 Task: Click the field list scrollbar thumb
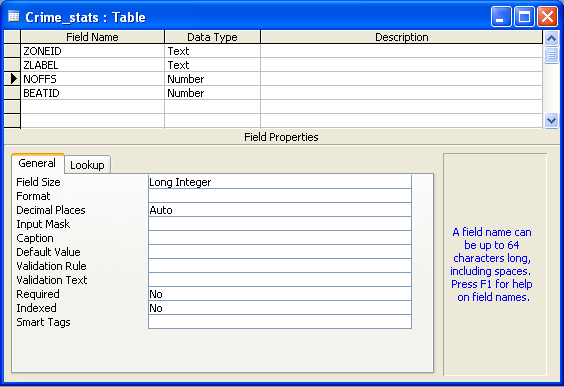pyautogui.click(x=551, y=55)
